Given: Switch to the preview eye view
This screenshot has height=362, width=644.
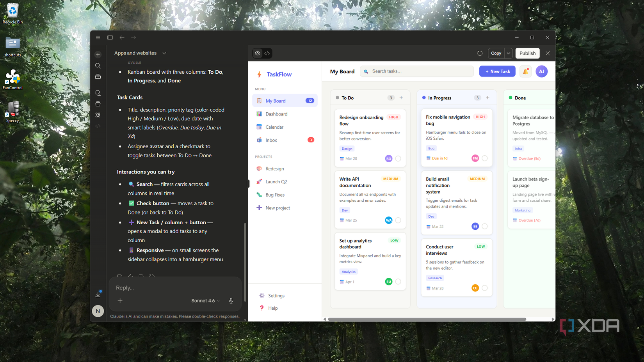Looking at the screenshot, I should coord(258,53).
